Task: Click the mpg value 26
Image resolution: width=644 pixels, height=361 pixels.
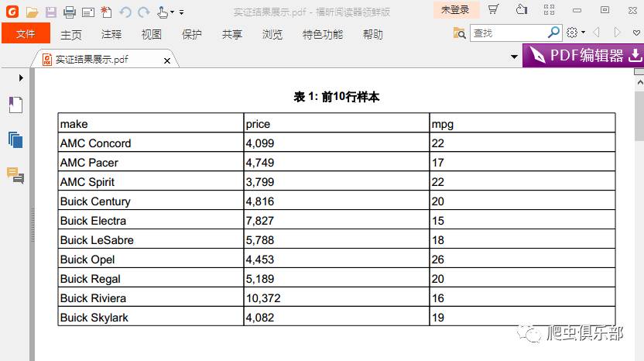Action: click(x=438, y=260)
